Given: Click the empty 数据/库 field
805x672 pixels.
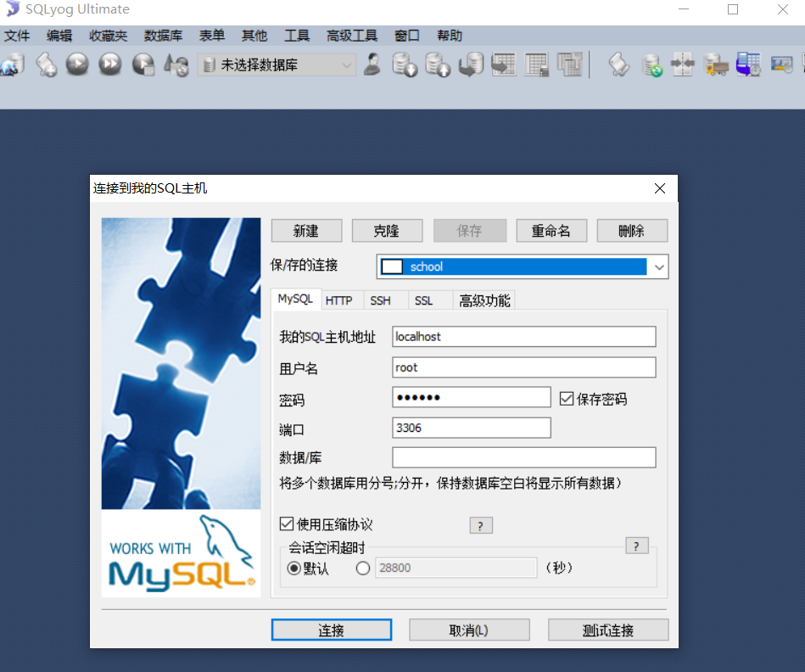Looking at the screenshot, I should (x=523, y=457).
